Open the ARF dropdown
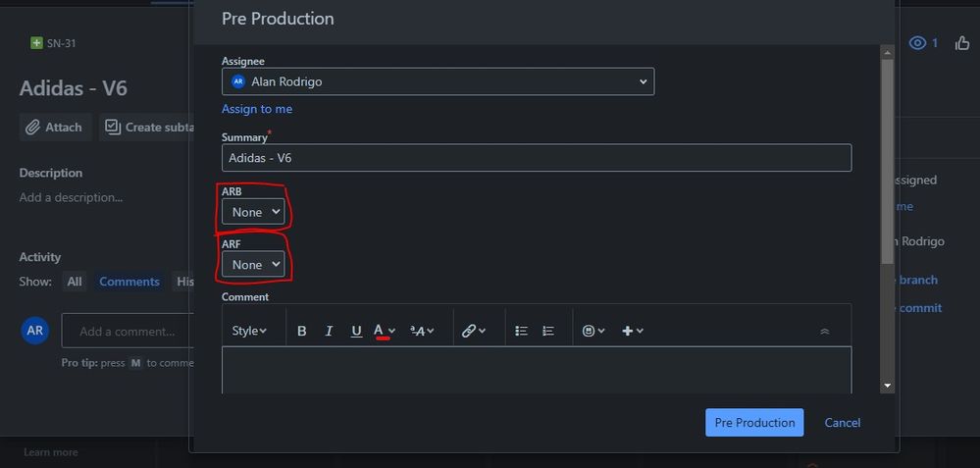The image size is (980, 468). [x=253, y=264]
